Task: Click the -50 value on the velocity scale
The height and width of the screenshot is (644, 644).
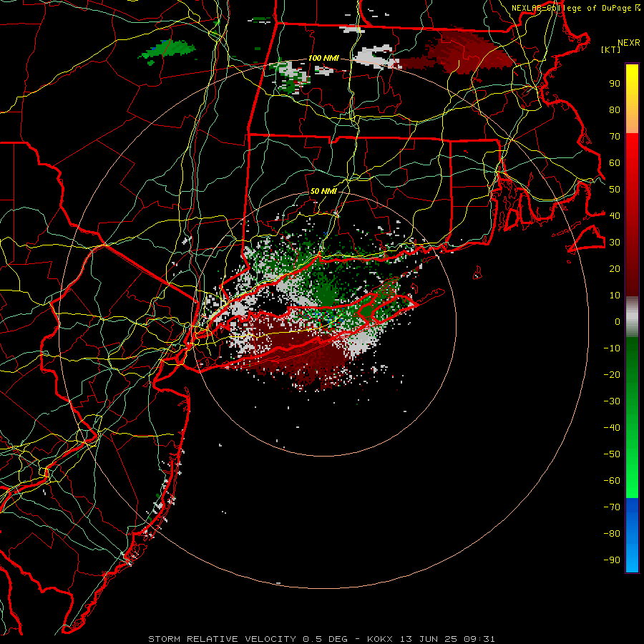Action: coord(612,454)
